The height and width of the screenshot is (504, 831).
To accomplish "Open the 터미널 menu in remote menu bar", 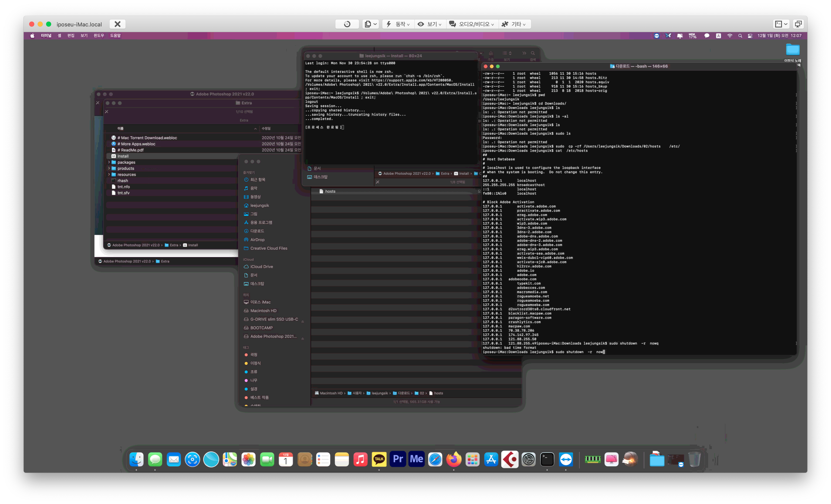I will pyautogui.click(x=46, y=35).
